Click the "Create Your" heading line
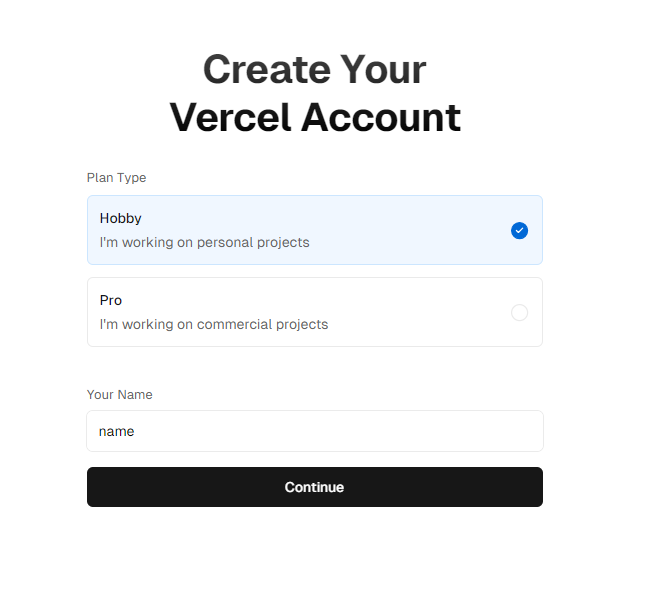This screenshot has width=668, height=602. coord(314,69)
